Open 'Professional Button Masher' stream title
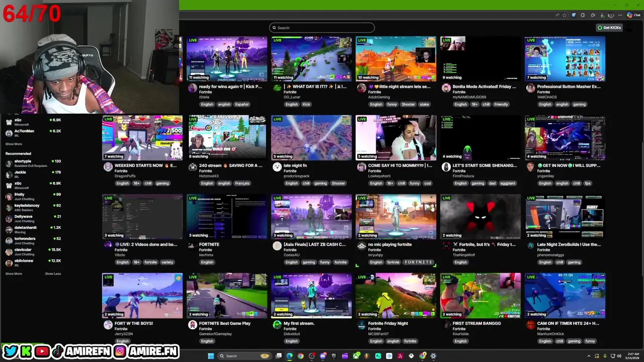644x362 pixels. point(569,86)
